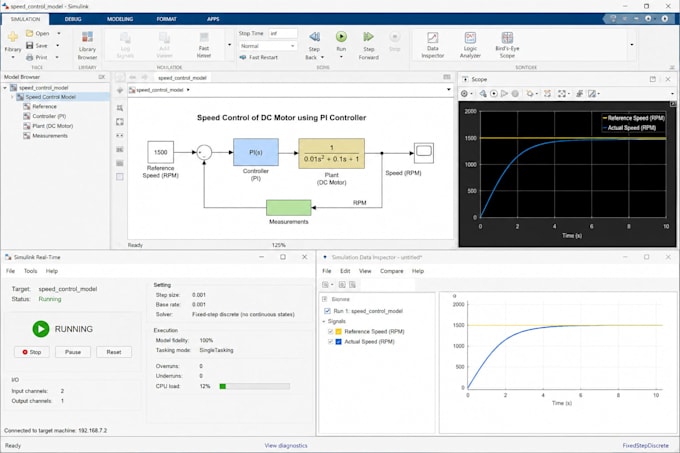680x453 pixels.
Task: Click the Zoom tool in canvas palette
Action: click(x=120, y=108)
